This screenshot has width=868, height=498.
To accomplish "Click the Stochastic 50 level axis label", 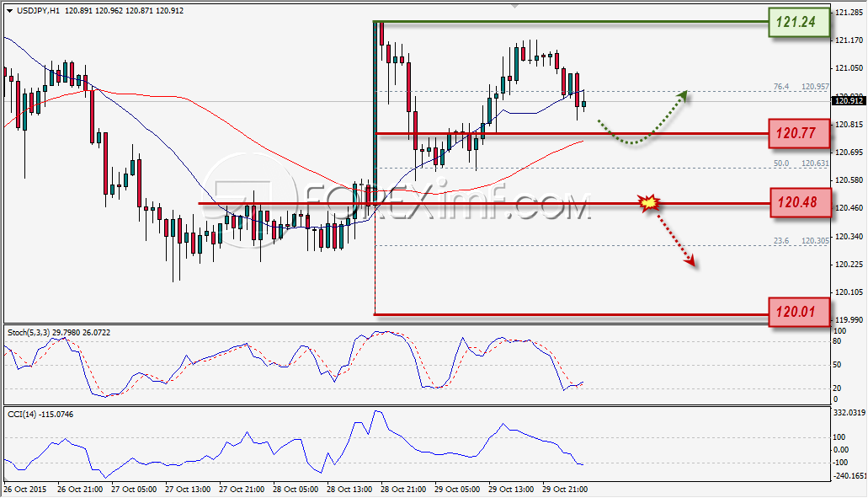I will click(837, 365).
